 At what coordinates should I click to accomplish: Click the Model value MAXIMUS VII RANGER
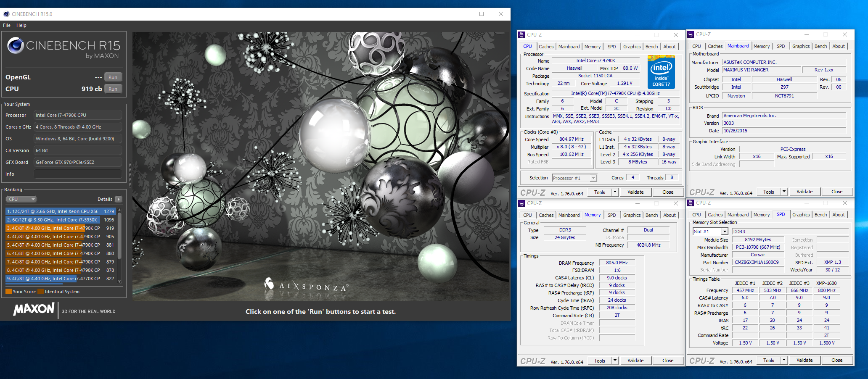[762, 70]
